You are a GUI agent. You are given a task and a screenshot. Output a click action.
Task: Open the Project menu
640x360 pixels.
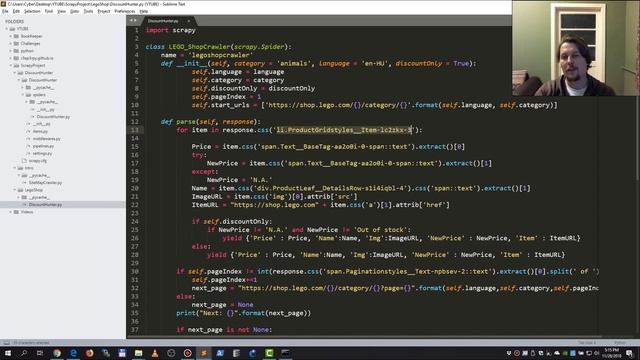(104, 11)
